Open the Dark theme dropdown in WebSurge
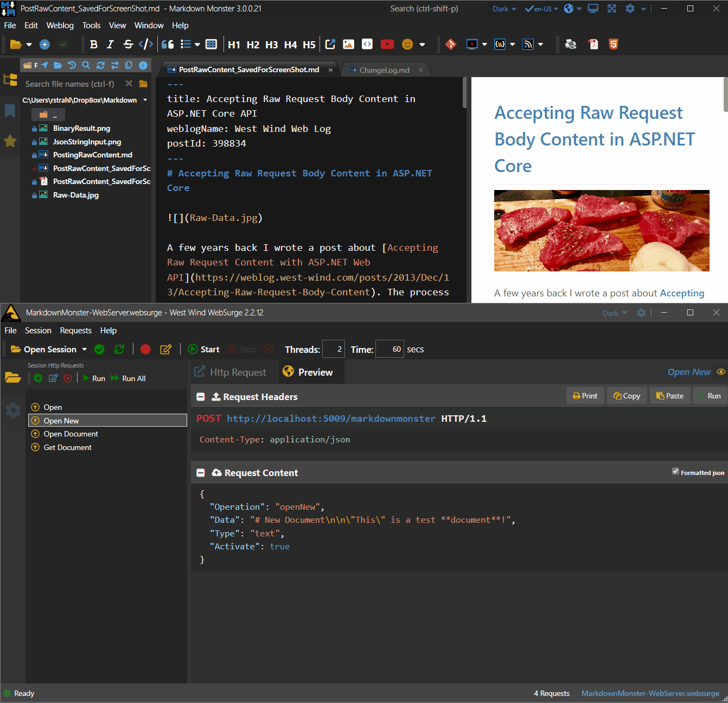 point(615,313)
